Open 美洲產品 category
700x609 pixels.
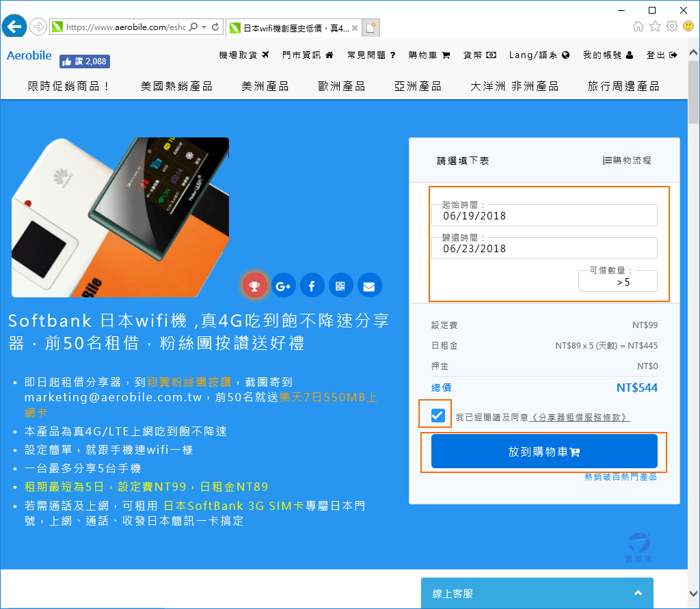click(265, 86)
